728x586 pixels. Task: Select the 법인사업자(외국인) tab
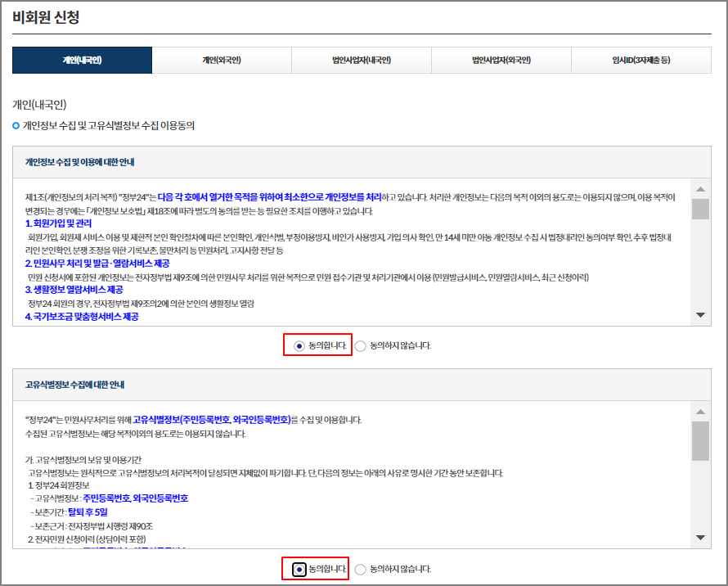coord(501,60)
